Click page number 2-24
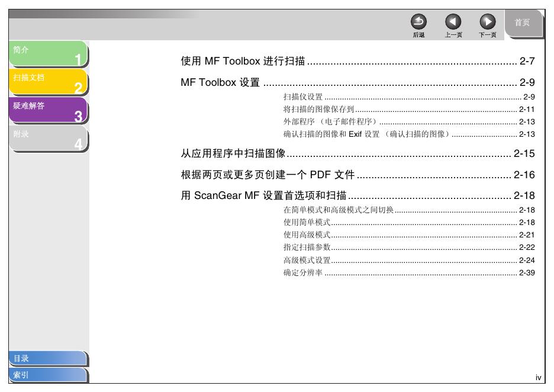Screen dimensions: 554x392 pos(527,260)
